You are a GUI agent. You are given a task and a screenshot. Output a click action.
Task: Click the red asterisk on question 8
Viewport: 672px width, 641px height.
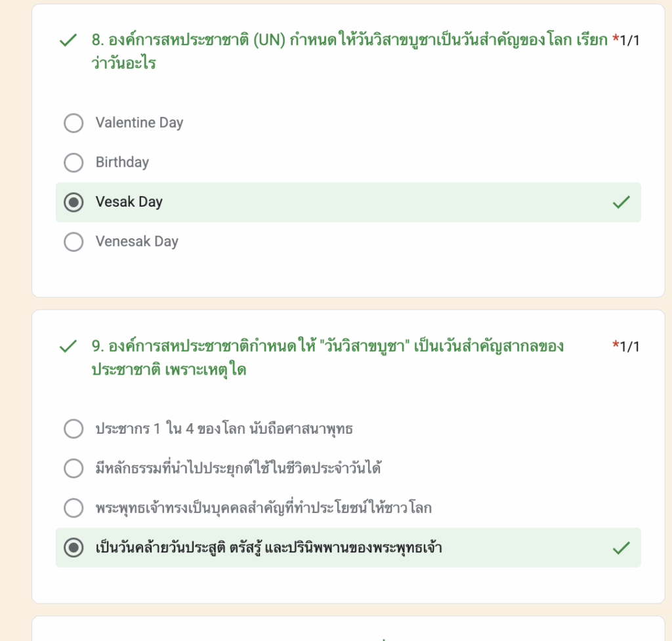click(615, 41)
